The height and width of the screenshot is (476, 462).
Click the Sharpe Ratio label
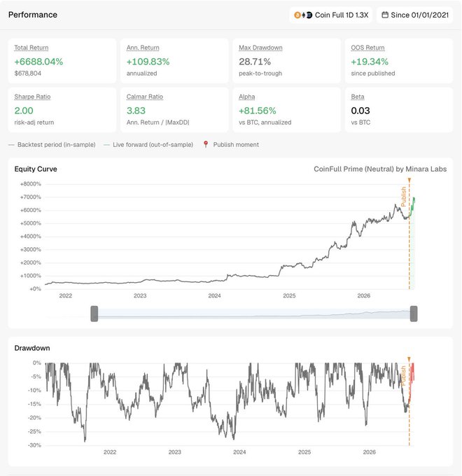click(x=32, y=97)
